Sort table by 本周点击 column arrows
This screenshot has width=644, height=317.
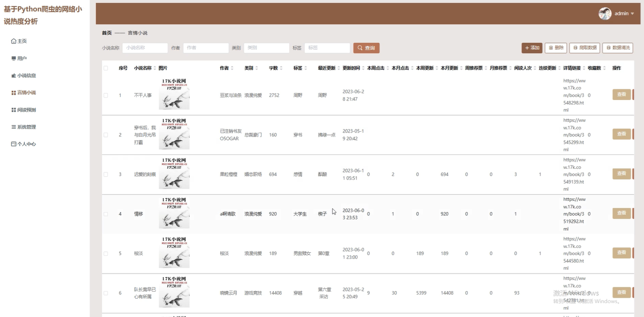point(388,68)
